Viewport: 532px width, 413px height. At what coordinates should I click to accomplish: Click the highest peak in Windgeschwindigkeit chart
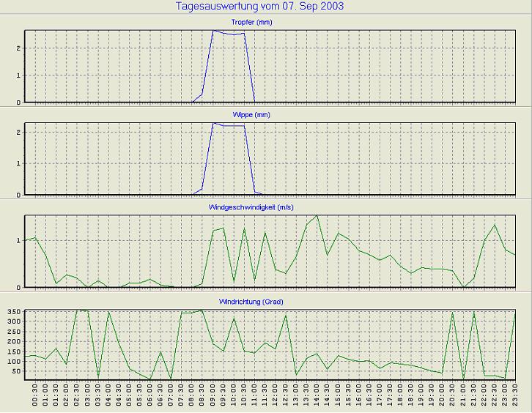317,216
